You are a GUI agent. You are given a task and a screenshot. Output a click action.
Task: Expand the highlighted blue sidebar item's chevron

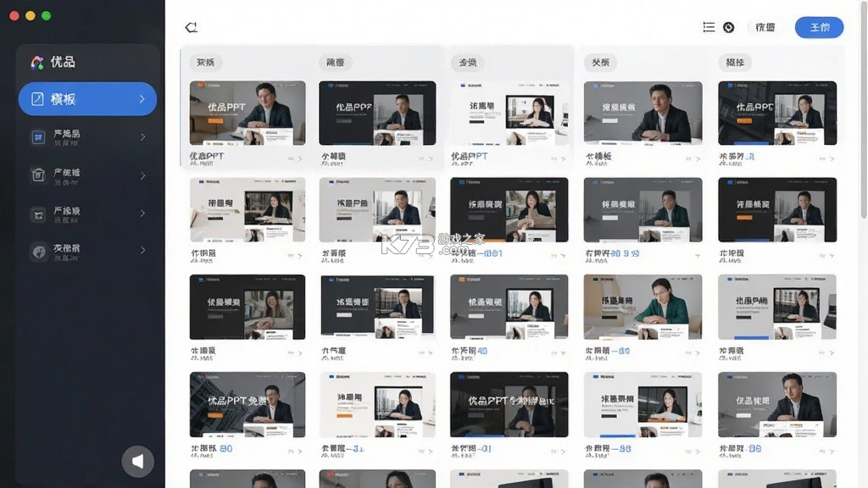click(x=142, y=99)
